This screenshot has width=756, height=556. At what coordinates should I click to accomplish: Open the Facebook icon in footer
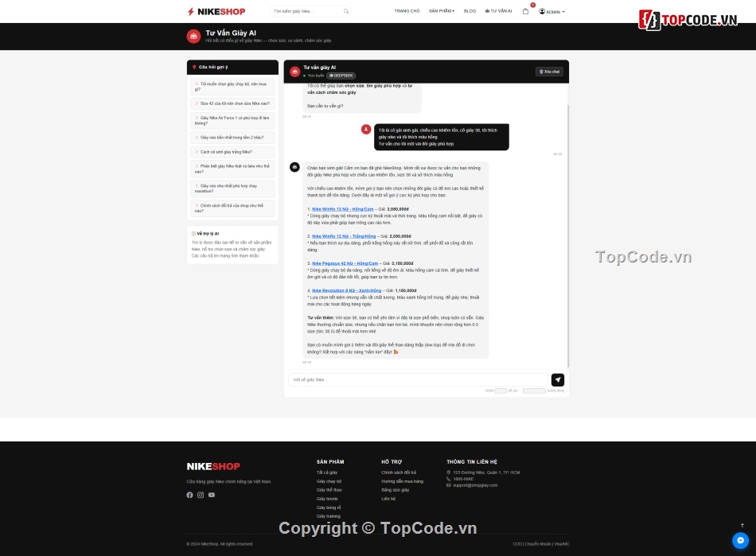coord(189,495)
